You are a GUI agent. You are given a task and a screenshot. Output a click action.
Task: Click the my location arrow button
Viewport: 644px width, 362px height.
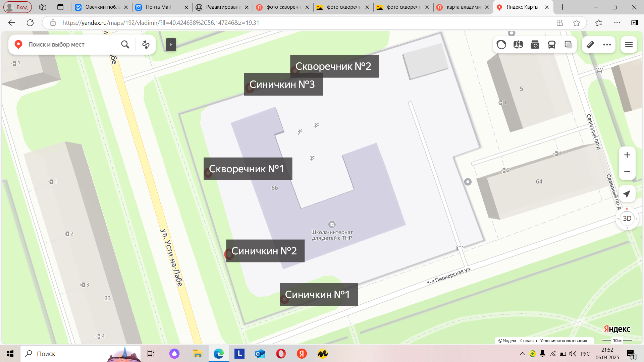click(627, 194)
